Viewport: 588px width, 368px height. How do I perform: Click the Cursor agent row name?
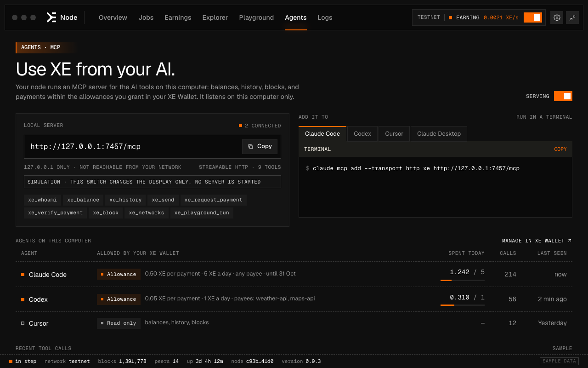pyautogui.click(x=39, y=323)
